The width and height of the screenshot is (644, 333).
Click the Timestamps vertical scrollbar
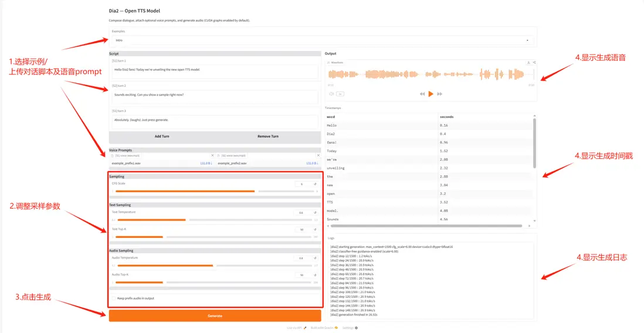[x=534, y=143]
